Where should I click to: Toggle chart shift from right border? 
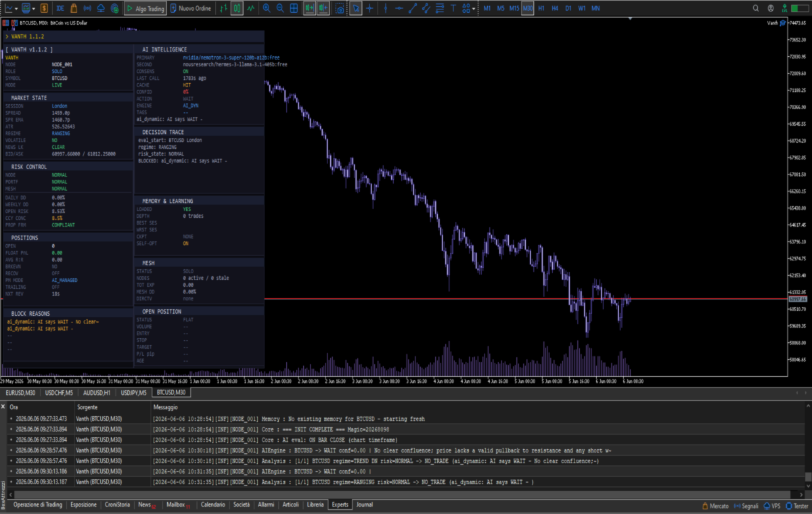(324, 8)
